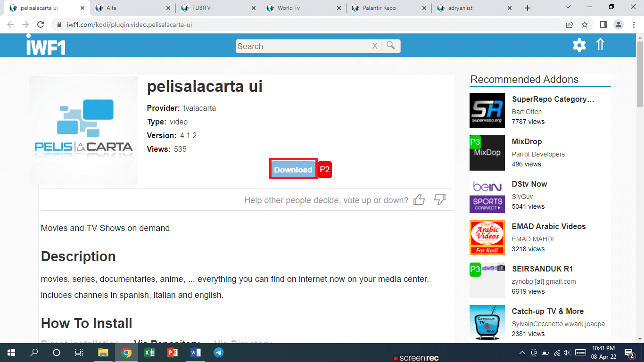Click the volume speaker tray icon
644x362 pixels.
567,353
